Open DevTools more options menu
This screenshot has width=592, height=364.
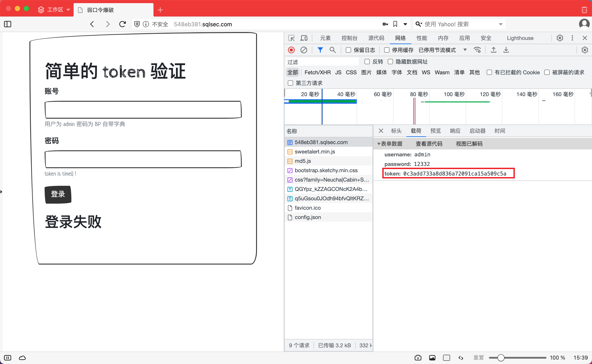point(572,38)
